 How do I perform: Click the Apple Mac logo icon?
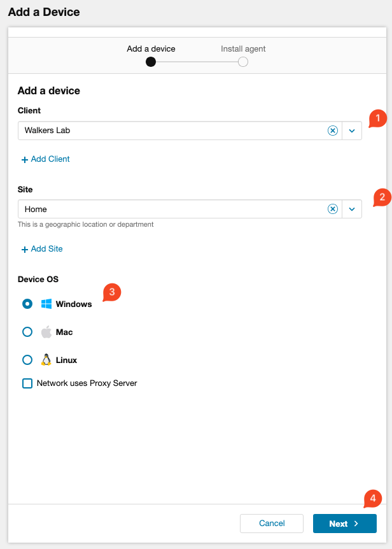point(46,332)
